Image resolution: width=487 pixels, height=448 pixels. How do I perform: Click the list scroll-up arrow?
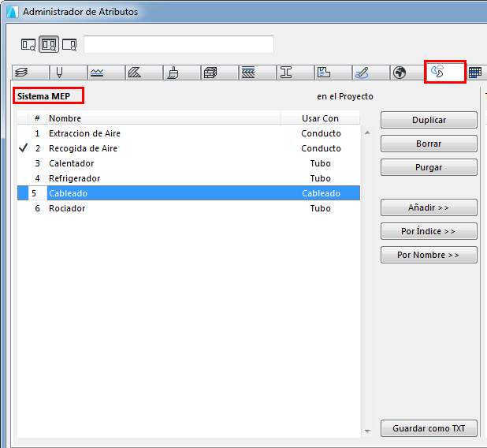[x=367, y=133]
